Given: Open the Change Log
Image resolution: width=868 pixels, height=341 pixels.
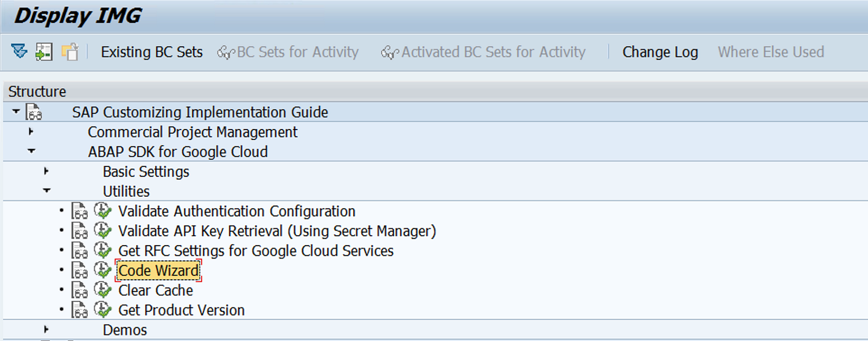Looking at the screenshot, I should (660, 52).
